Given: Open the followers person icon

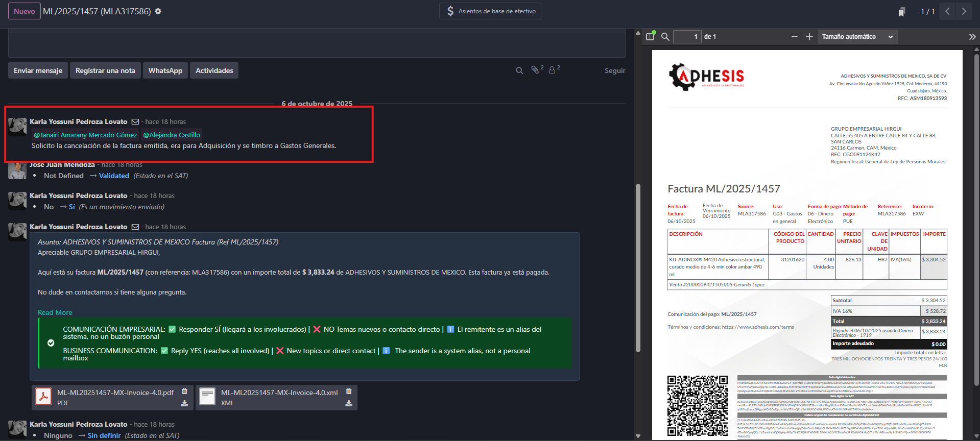Looking at the screenshot, I should [552, 70].
